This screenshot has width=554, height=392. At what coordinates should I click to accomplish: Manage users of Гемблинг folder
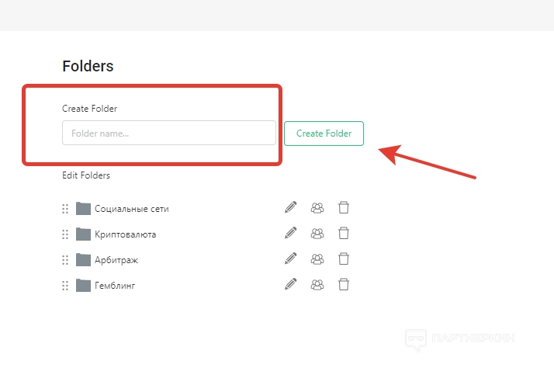[317, 284]
